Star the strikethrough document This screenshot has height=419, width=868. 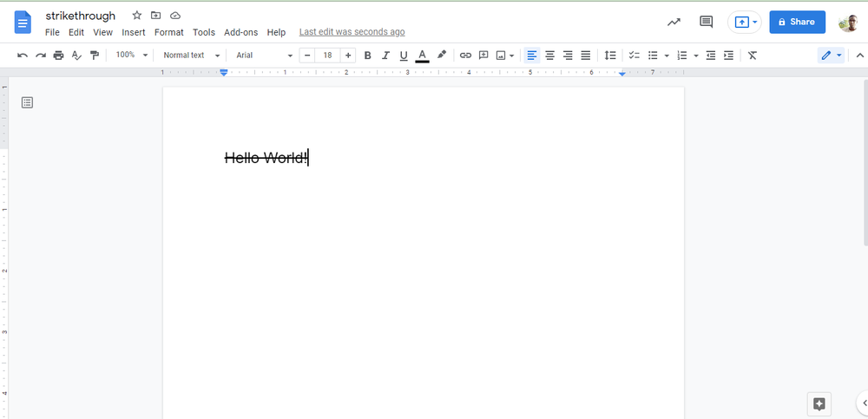click(136, 16)
